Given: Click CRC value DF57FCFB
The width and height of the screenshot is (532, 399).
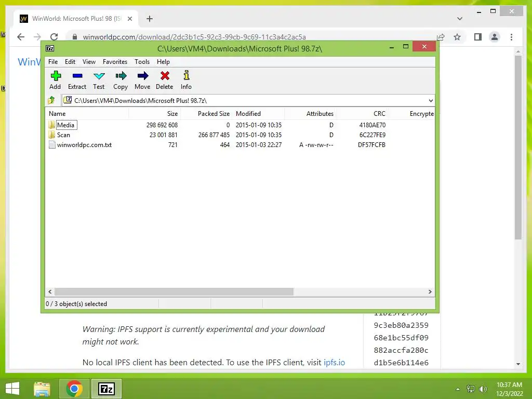Looking at the screenshot, I should tap(372, 144).
